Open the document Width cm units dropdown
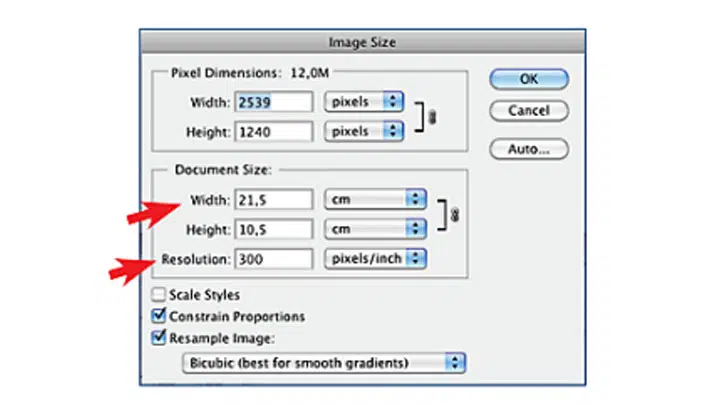 click(375, 199)
